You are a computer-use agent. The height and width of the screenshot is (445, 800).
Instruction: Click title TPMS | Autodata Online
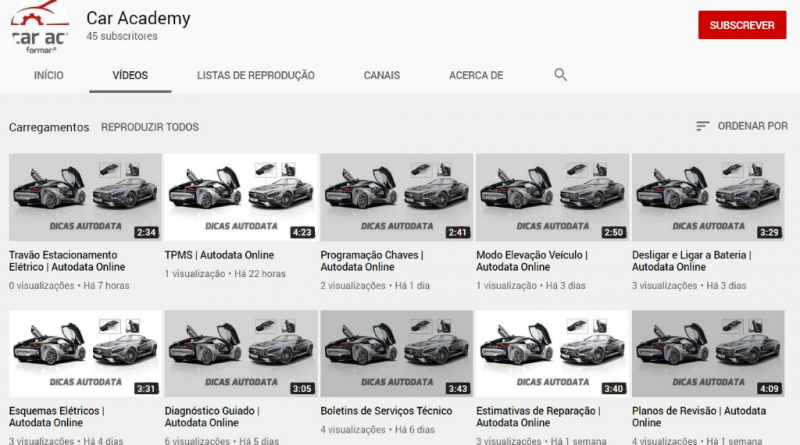[219, 255]
